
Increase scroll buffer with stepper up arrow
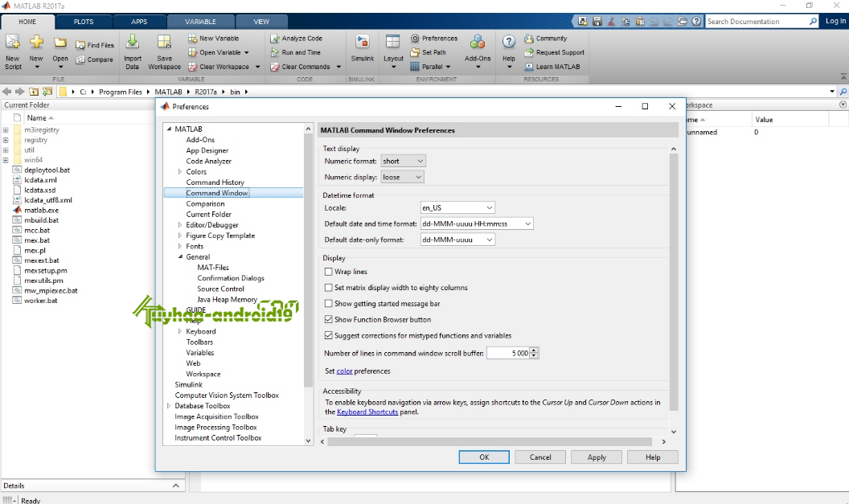pos(534,350)
